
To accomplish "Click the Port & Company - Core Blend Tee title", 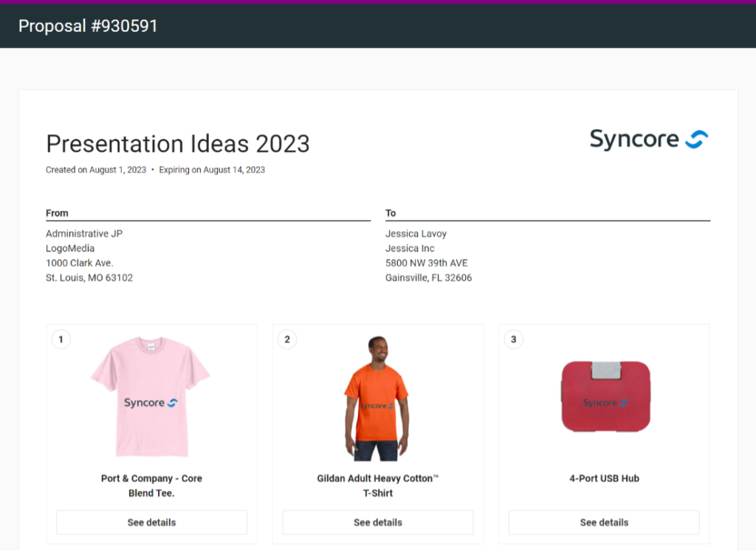I will click(x=151, y=486).
